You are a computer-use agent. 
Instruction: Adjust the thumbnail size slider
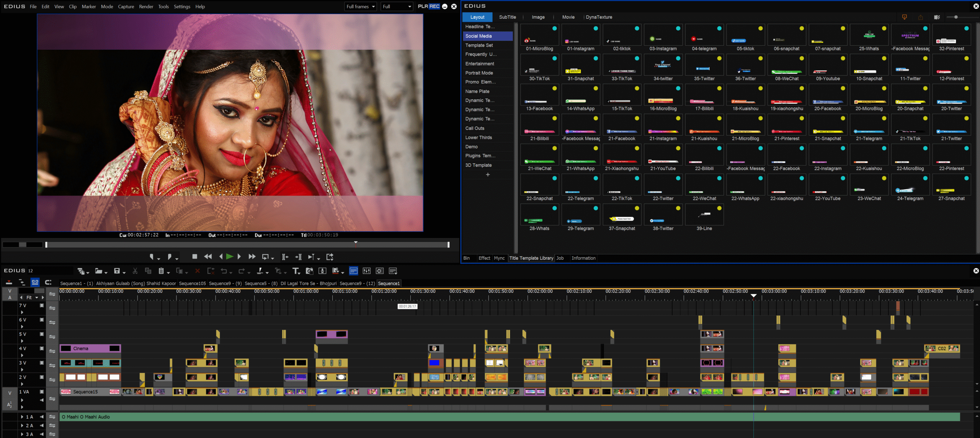tap(956, 17)
